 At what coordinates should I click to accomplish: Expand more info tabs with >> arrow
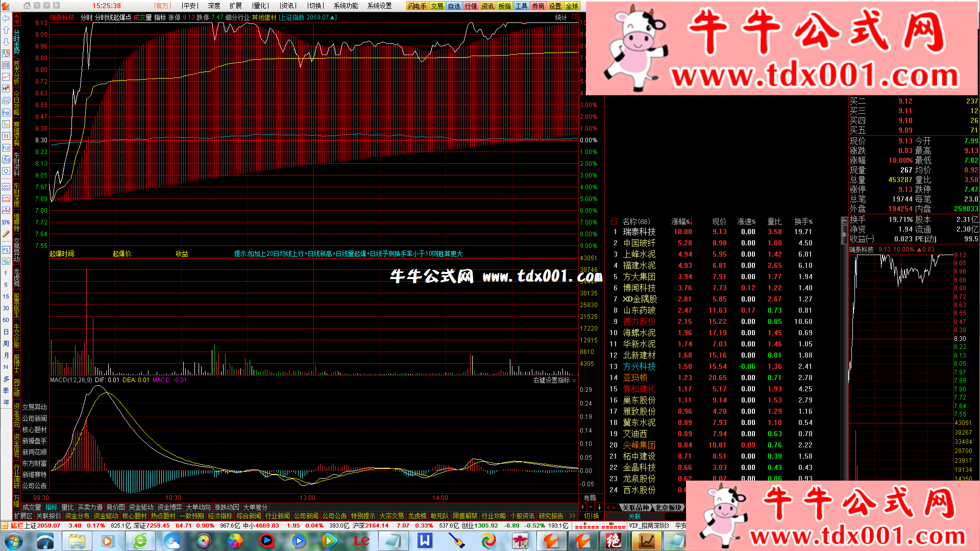coord(573,516)
